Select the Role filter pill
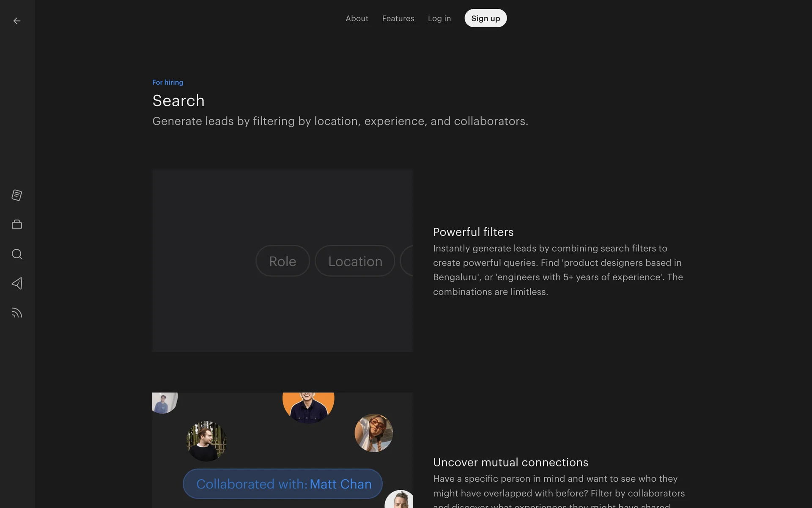812x508 pixels. (x=283, y=261)
